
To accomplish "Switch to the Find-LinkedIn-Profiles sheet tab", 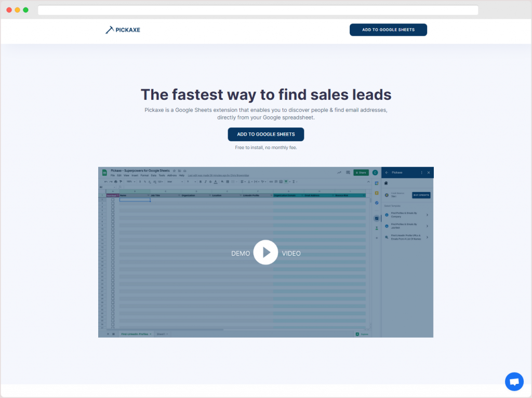I will click(x=135, y=334).
